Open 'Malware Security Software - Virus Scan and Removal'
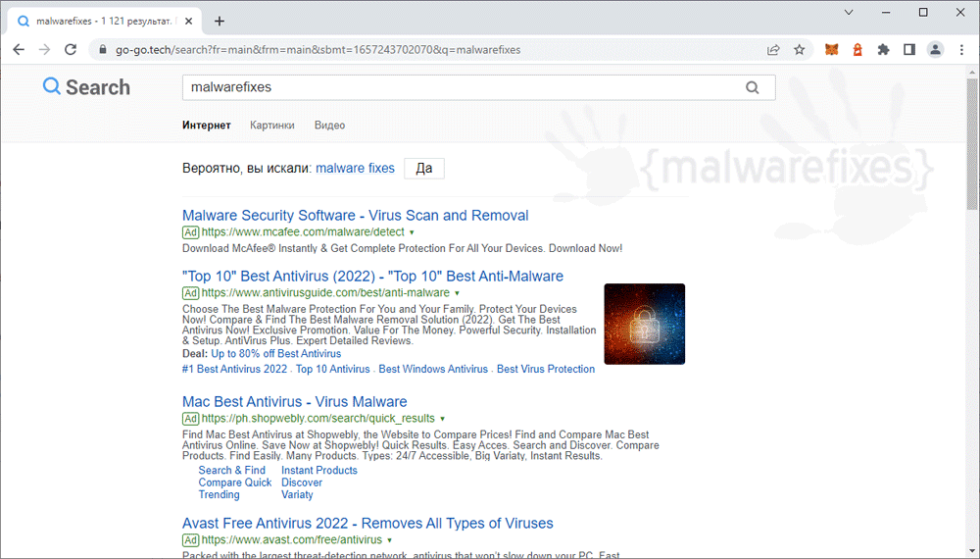980x559 pixels. tap(355, 216)
